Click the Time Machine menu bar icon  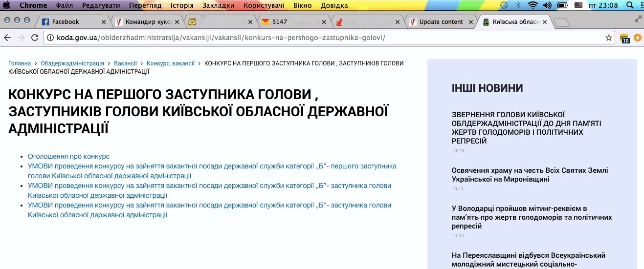coord(504,5)
